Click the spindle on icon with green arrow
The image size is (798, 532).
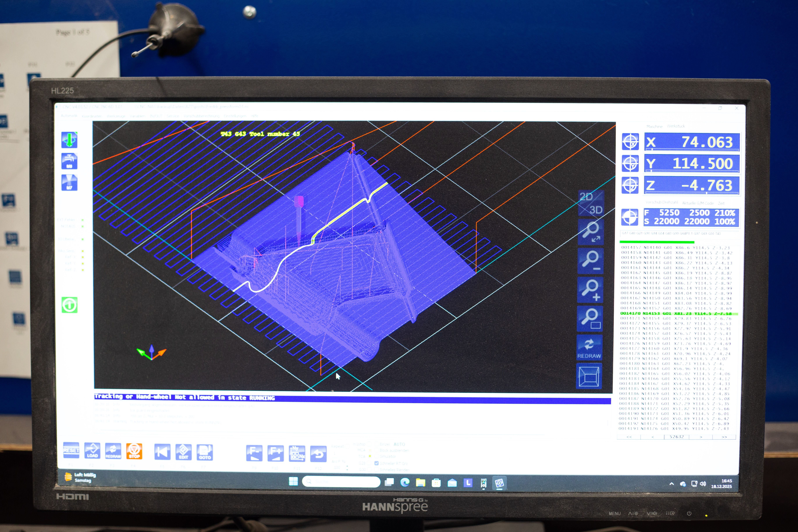(69, 140)
